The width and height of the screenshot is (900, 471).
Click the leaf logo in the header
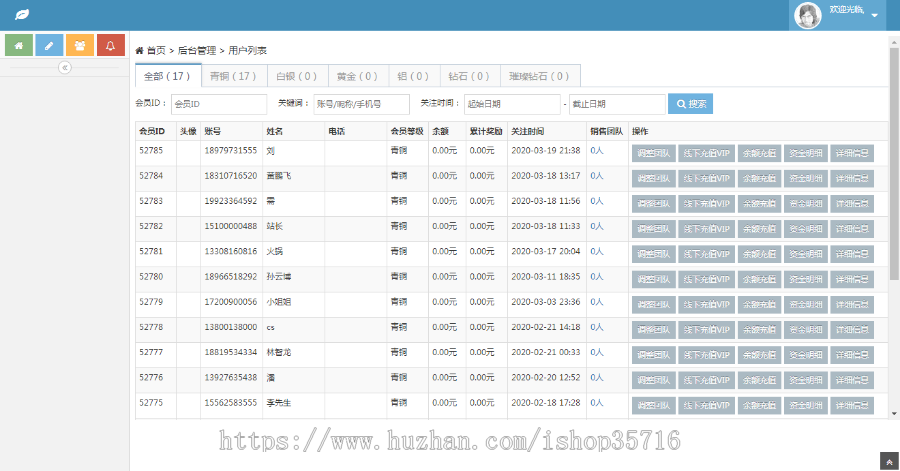click(x=21, y=16)
